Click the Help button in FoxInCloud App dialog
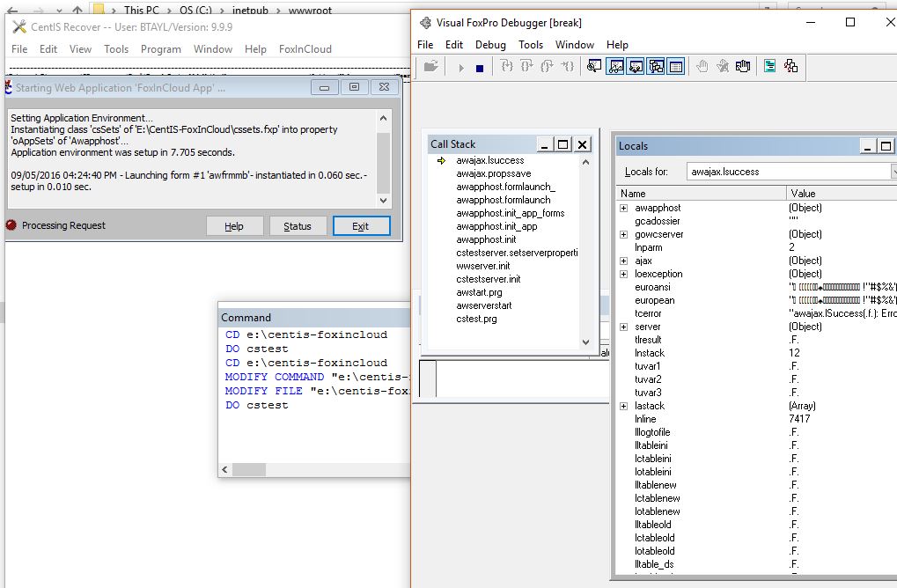The height and width of the screenshot is (588, 897). pos(234,226)
